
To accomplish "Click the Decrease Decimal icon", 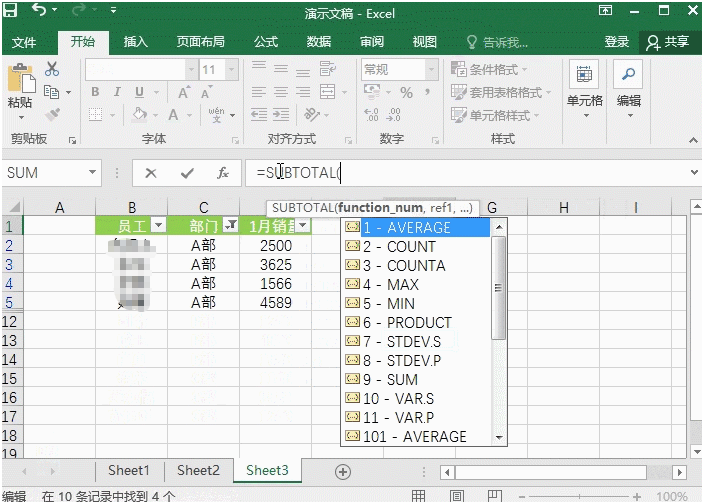I will 393,115.
